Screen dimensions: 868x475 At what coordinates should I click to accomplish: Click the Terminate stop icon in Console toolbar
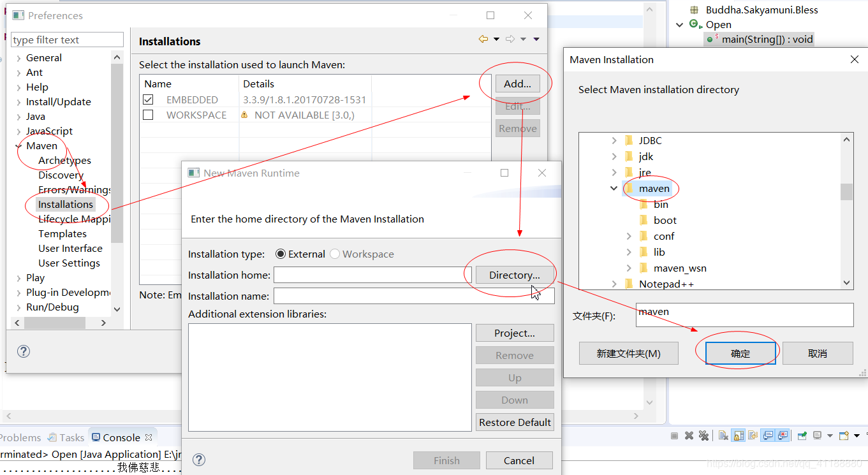point(674,435)
